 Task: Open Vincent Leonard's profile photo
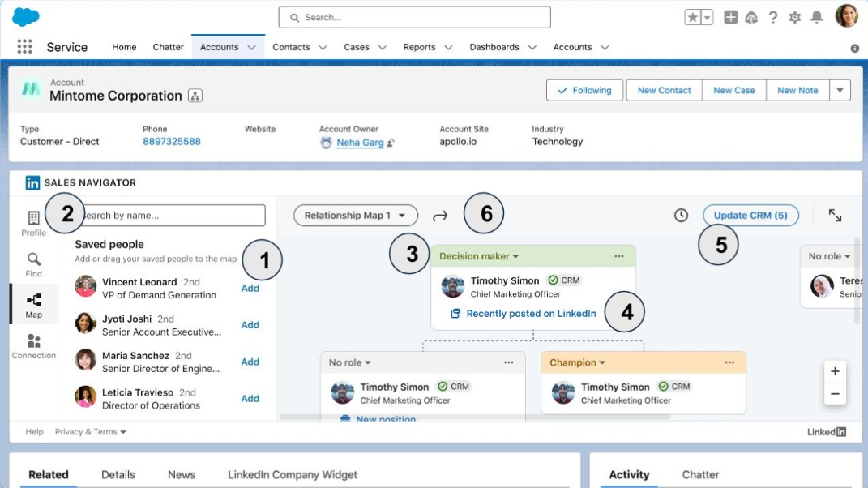pos(85,286)
